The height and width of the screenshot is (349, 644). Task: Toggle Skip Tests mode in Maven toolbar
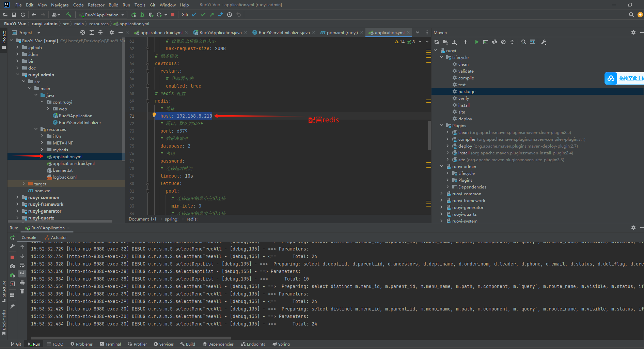point(503,42)
